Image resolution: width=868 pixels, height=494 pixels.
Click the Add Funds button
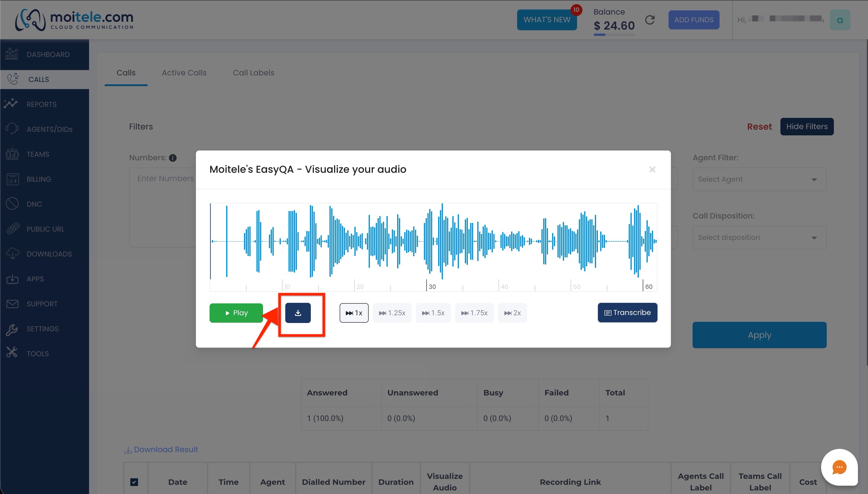694,20
